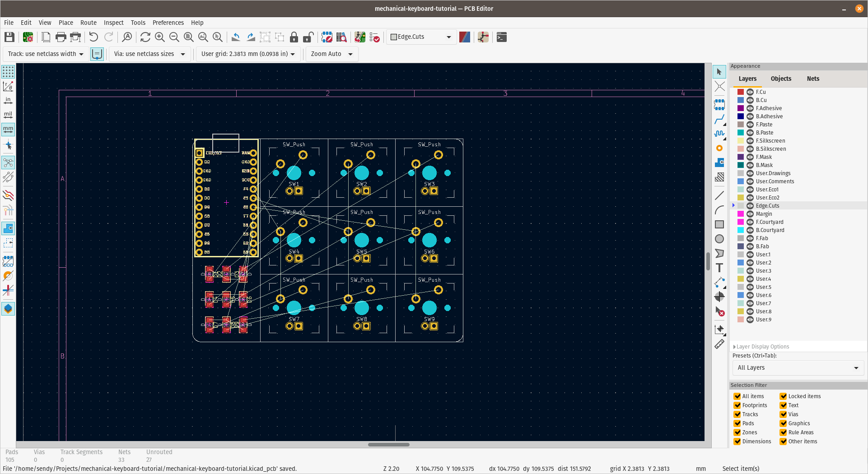Expand the Layer Display Options section
The image size is (868, 474).
click(x=761, y=346)
